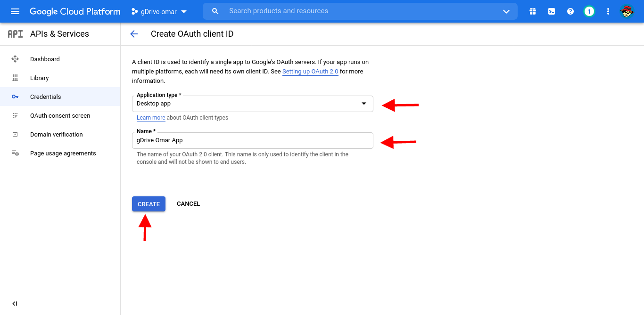Open the help icon in the top bar
The width and height of the screenshot is (644, 315).
570,11
